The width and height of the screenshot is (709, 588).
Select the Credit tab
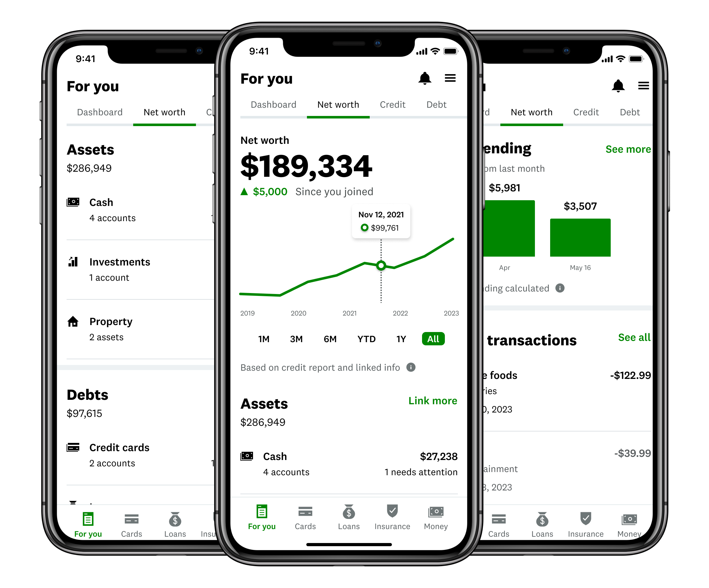point(392,105)
